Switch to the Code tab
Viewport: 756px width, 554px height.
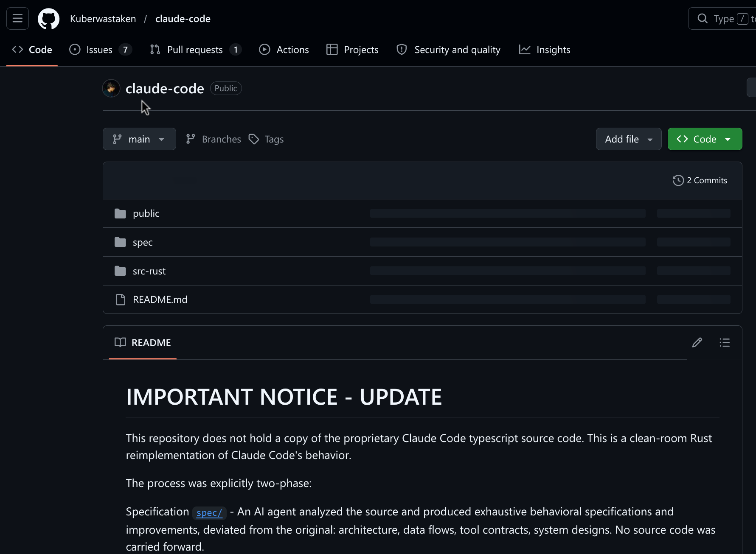pyautogui.click(x=32, y=50)
